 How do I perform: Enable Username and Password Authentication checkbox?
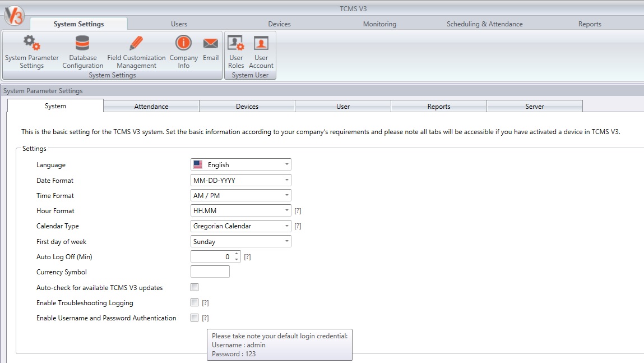pyautogui.click(x=194, y=318)
